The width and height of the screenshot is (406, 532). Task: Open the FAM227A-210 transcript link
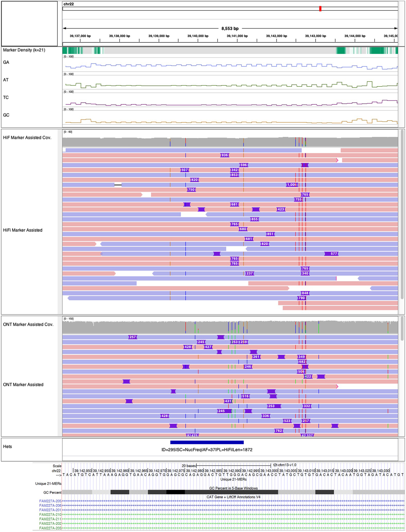[50, 515]
